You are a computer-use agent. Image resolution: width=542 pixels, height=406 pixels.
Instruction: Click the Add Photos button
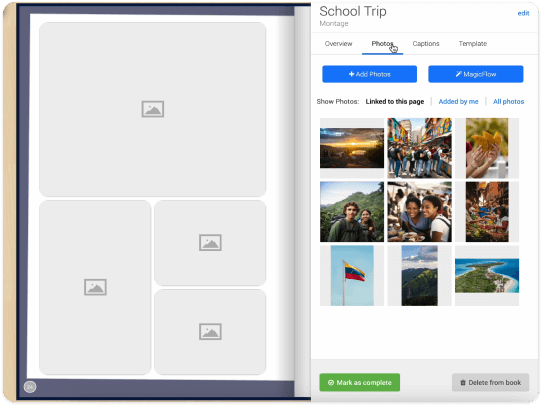click(369, 74)
